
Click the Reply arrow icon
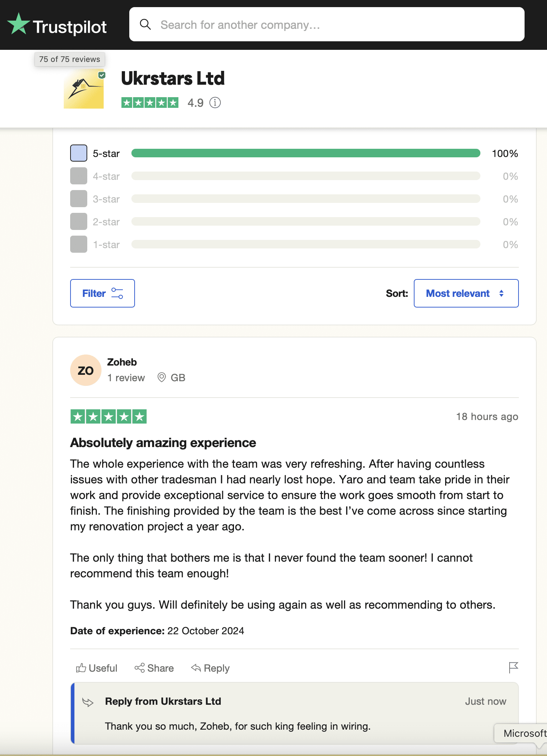(x=196, y=668)
